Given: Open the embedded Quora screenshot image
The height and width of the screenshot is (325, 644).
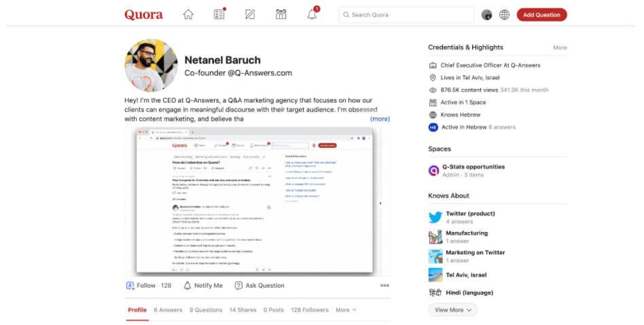Looking at the screenshot, I should [x=257, y=200].
